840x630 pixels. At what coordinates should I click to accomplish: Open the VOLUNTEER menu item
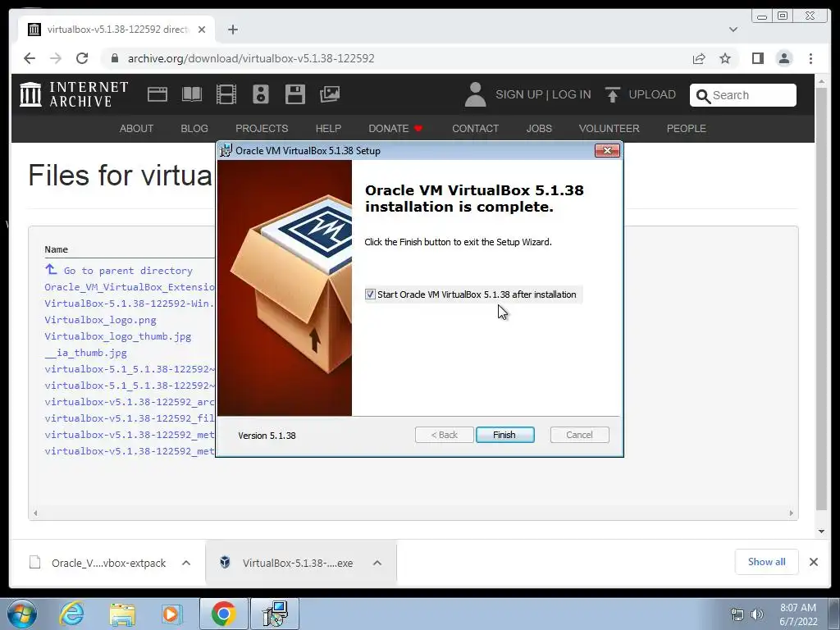click(x=609, y=129)
